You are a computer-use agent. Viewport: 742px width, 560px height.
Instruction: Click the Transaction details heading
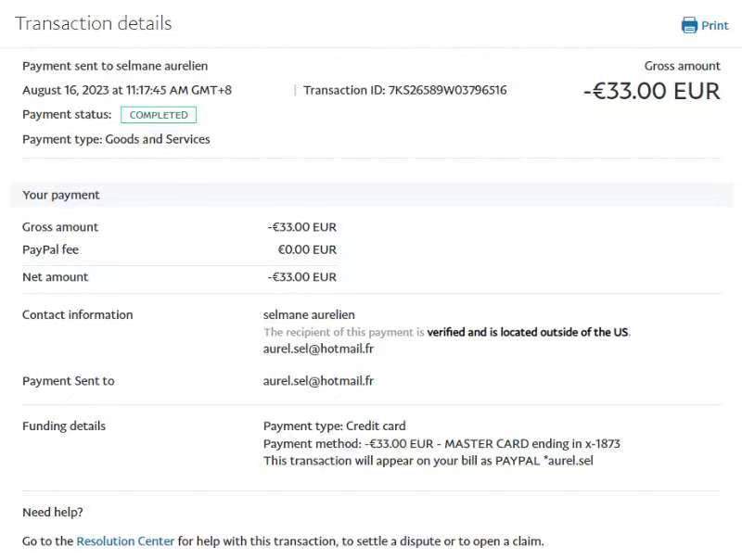click(x=94, y=23)
